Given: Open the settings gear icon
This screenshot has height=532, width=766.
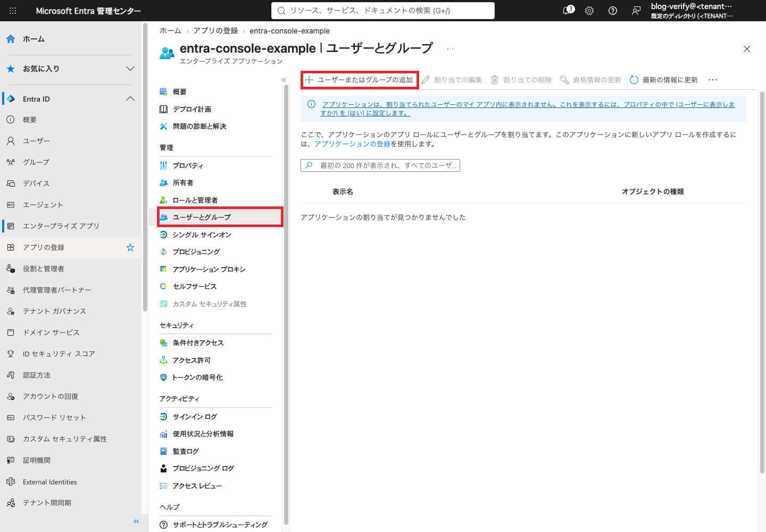Looking at the screenshot, I should point(589,11).
